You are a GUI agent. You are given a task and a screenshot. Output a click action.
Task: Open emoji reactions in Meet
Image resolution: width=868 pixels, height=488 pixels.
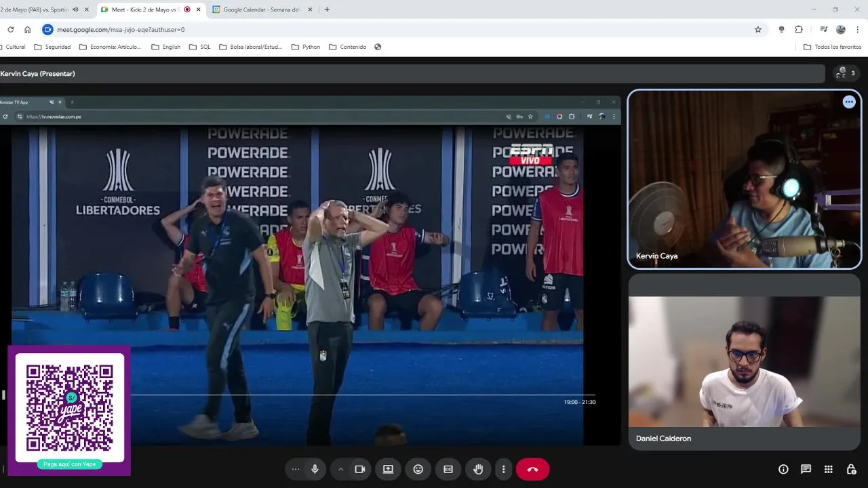point(418,469)
